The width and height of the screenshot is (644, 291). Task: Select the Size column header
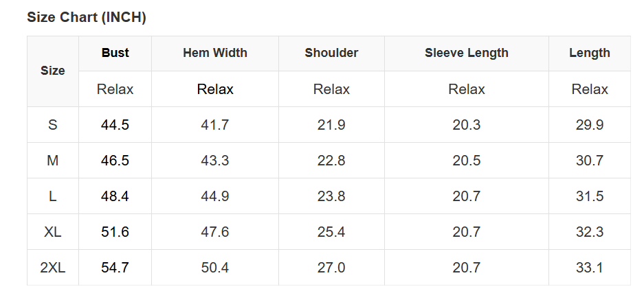pyautogui.click(x=53, y=71)
